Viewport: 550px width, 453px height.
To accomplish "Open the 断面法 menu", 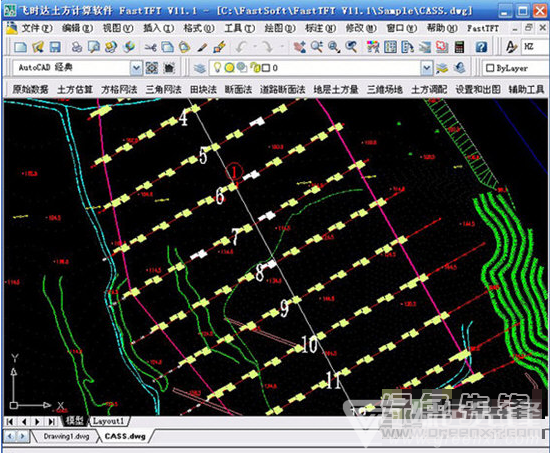I will (238, 89).
